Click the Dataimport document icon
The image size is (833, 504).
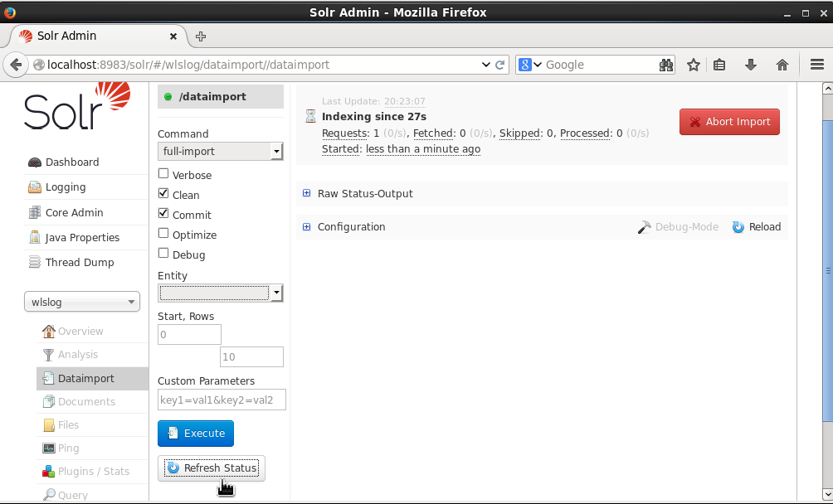48,378
